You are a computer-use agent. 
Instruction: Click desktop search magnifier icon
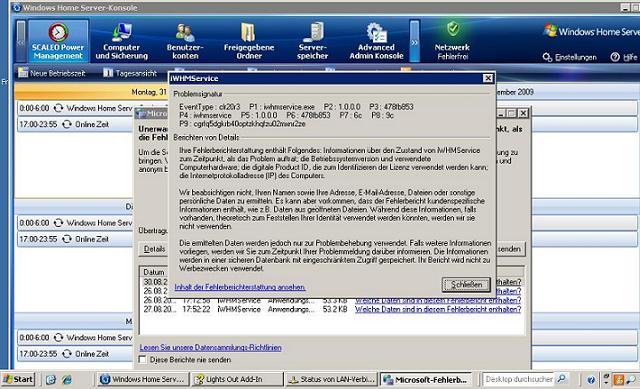pos(562,379)
